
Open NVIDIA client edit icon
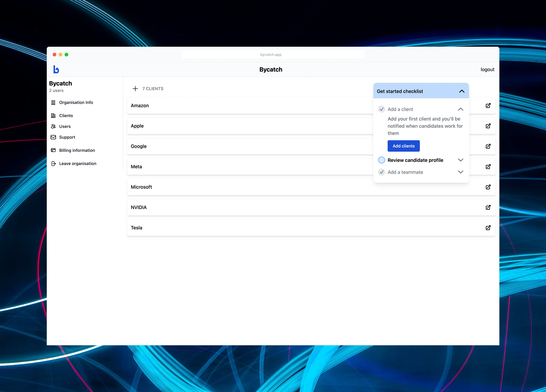click(x=488, y=207)
